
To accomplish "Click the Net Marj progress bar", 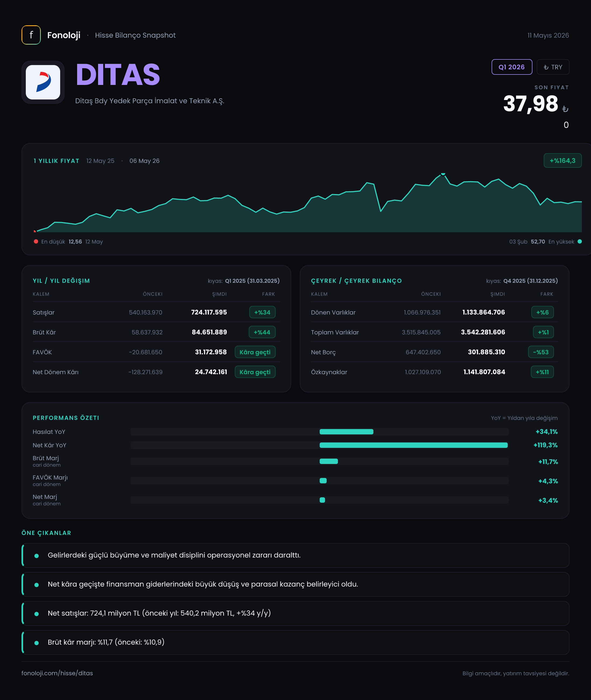I will [x=319, y=500].
